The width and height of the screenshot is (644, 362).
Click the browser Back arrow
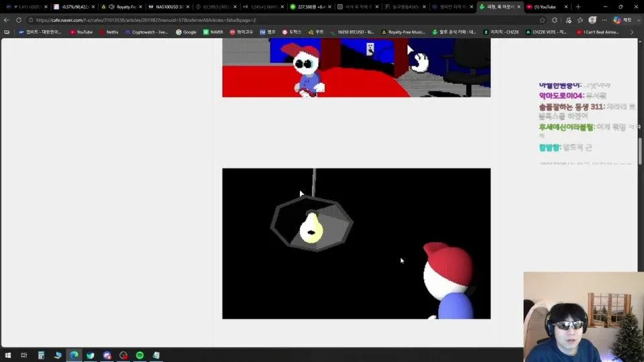(x=7, y=20)
